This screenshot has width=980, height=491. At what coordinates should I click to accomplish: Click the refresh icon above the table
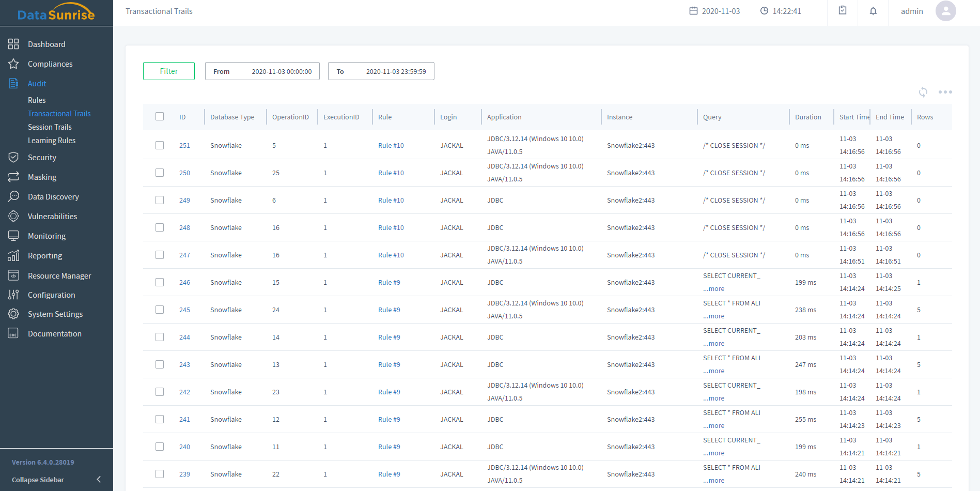click(x=923, y=92)
